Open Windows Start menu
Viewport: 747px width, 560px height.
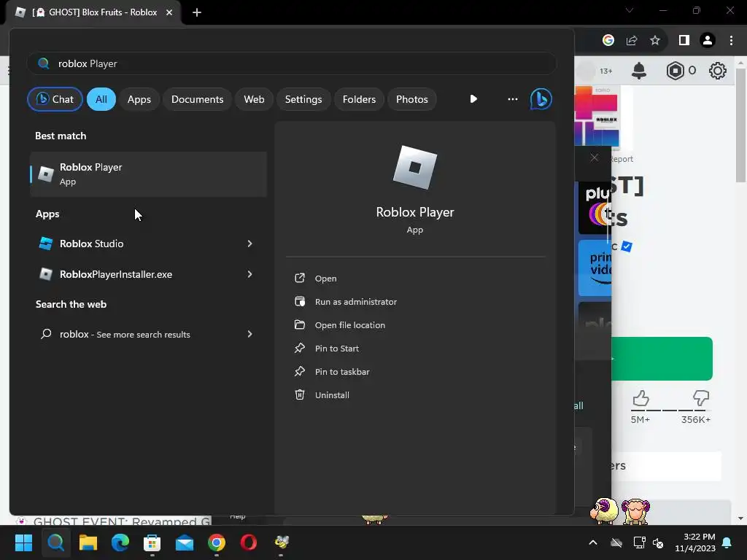[x=23, y=542]
